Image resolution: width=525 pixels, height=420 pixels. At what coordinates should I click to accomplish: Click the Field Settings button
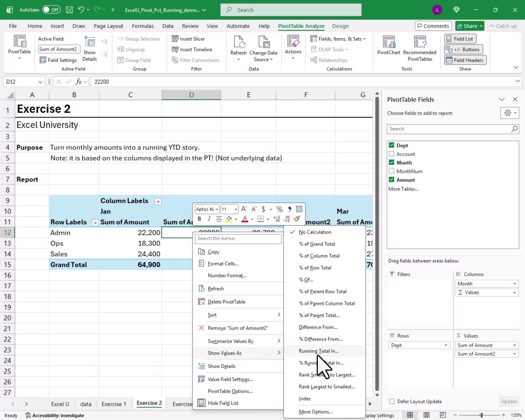(58, 60)
